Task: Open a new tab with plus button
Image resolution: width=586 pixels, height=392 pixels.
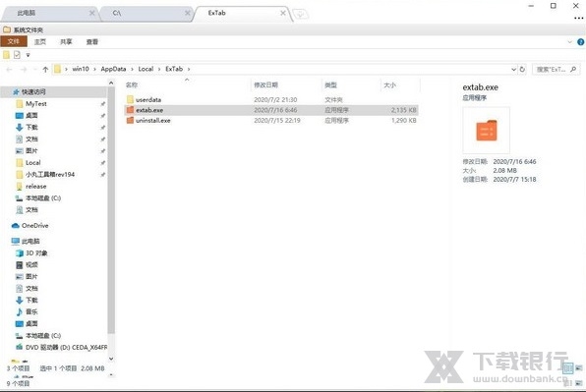Action: click(301, 15)
